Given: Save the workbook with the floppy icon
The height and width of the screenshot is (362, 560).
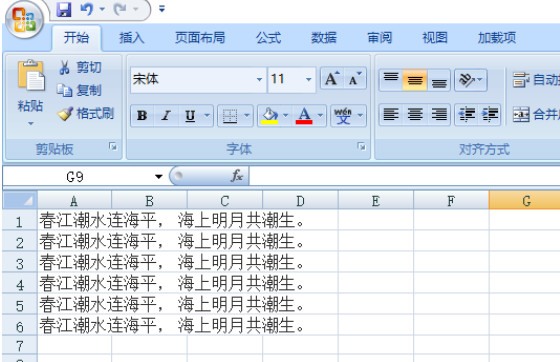Looking at the screenshot, I should 64,9.
